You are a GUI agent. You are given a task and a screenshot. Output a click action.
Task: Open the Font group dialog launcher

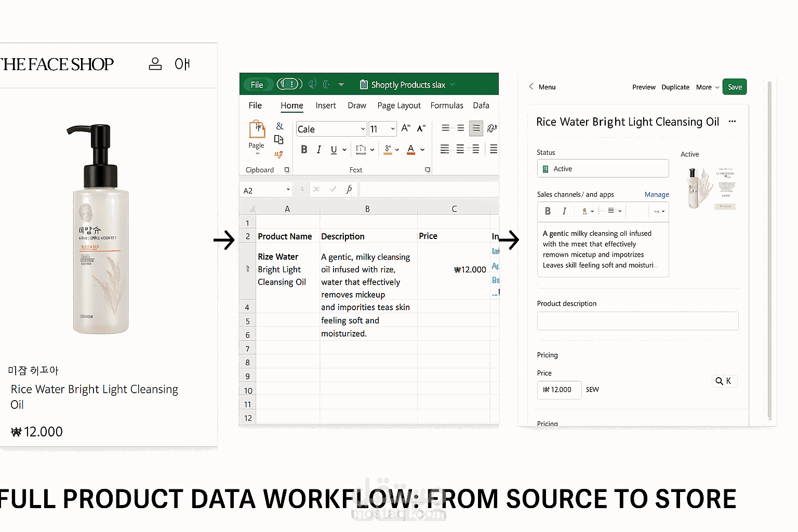(428, 170)
